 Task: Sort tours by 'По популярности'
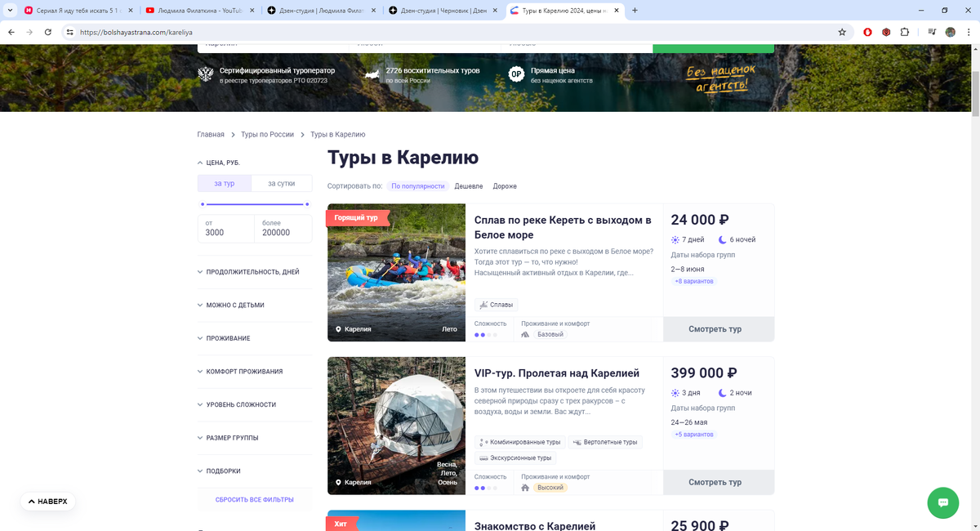coord(418,186)
